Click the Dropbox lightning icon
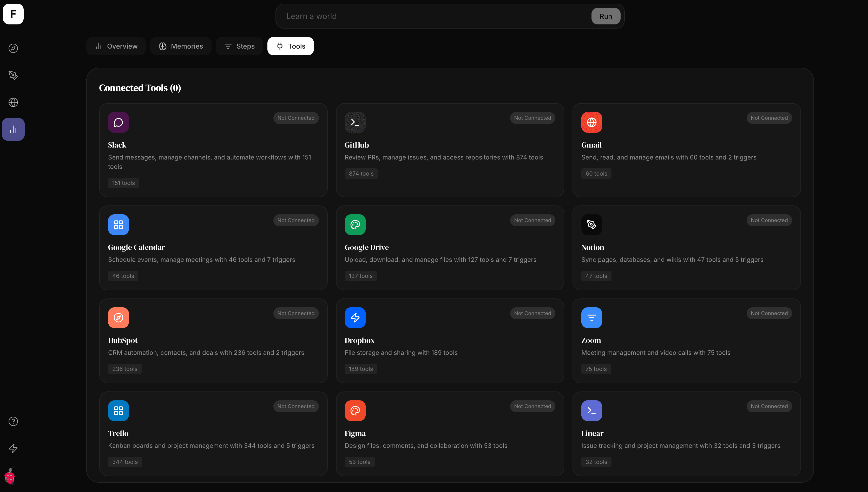 click(355, 318)
